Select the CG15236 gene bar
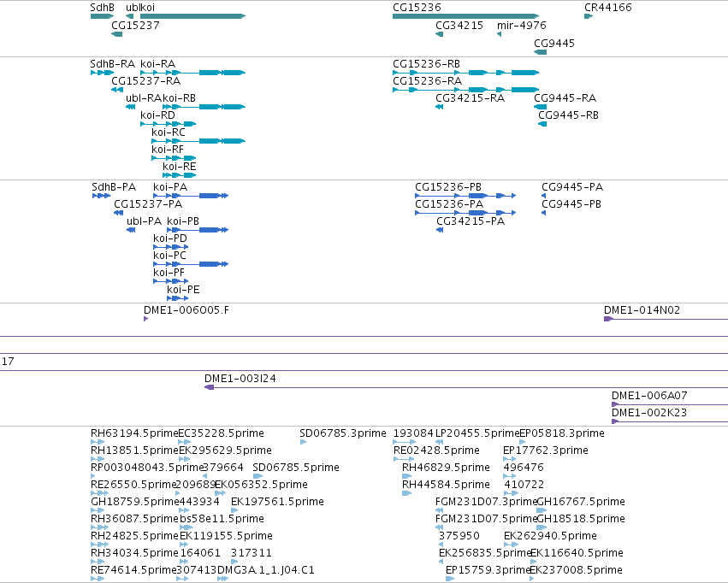This screenshot has width=728, height=583. click(465, 16)
